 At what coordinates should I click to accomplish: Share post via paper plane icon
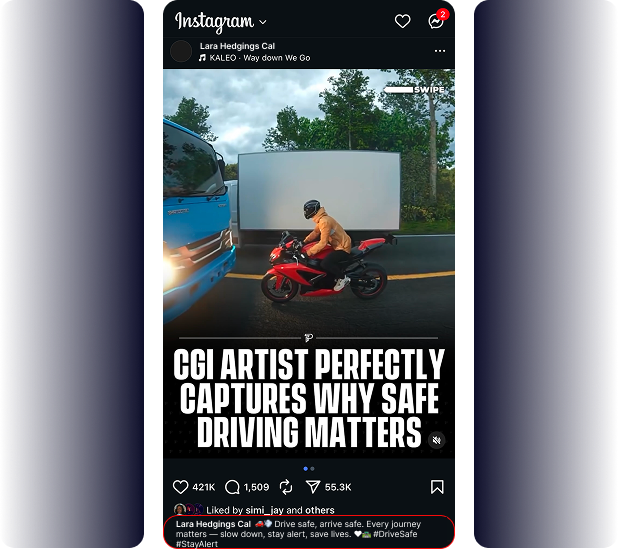(313, 487)
